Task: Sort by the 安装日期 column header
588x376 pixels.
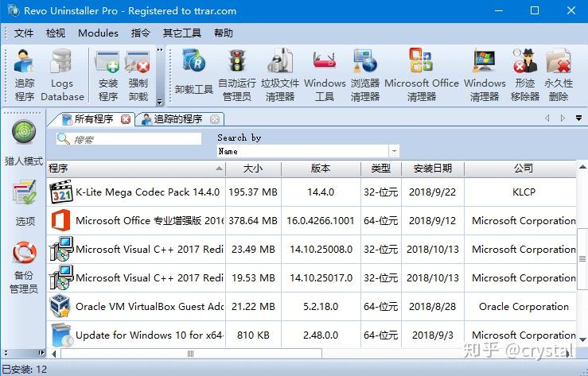Action: (433, 169)
